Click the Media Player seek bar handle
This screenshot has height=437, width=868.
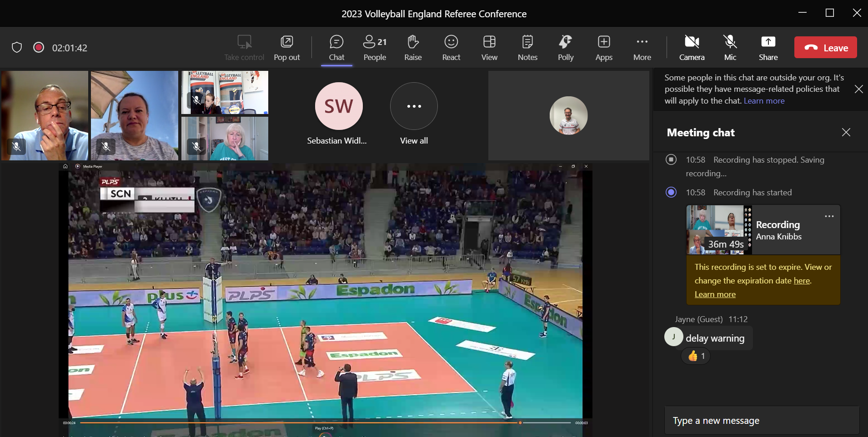pyautogui.click(x=520, y=422)
